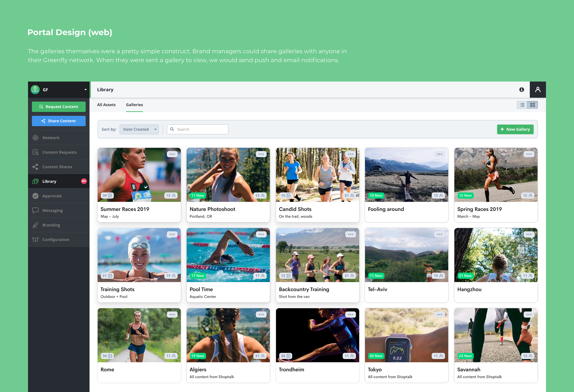Open the Date Created sort dropdown

coord(139,129)
